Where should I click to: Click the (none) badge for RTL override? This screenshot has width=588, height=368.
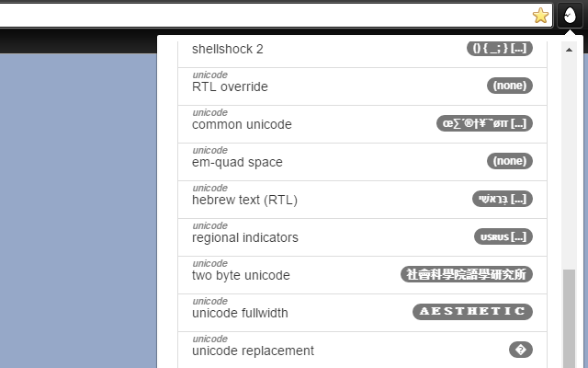pyautogui.click(x=509, y=86)
